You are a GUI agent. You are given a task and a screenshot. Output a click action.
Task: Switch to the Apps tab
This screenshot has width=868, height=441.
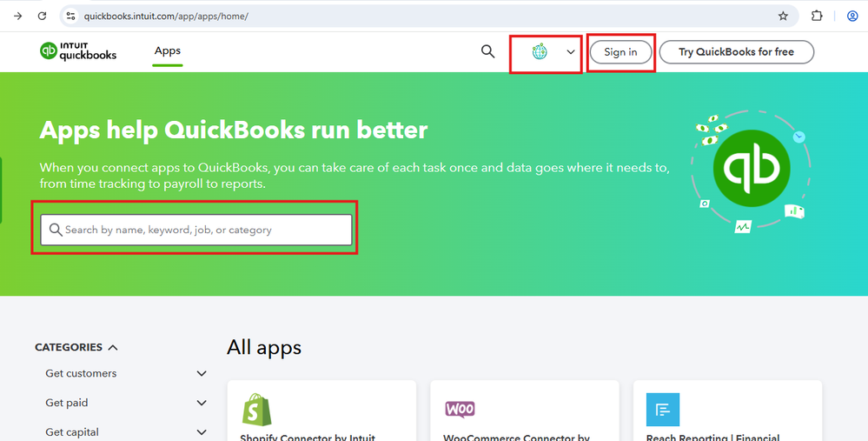(167, 51)
